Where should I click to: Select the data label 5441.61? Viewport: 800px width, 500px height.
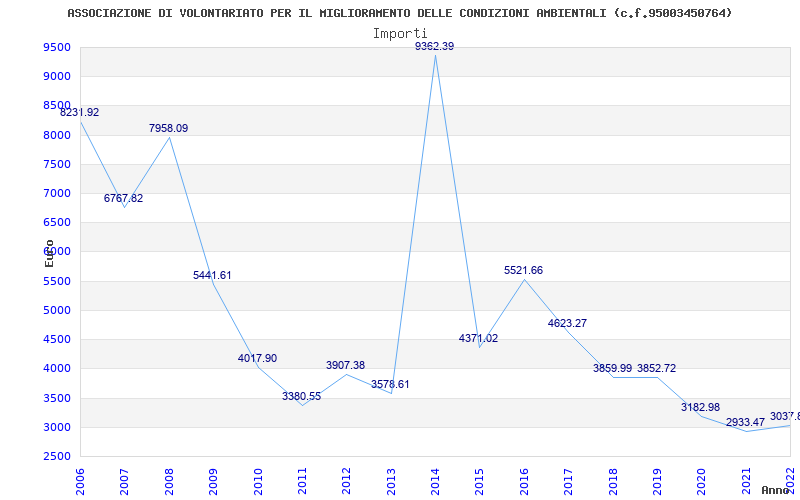[212, 276]
